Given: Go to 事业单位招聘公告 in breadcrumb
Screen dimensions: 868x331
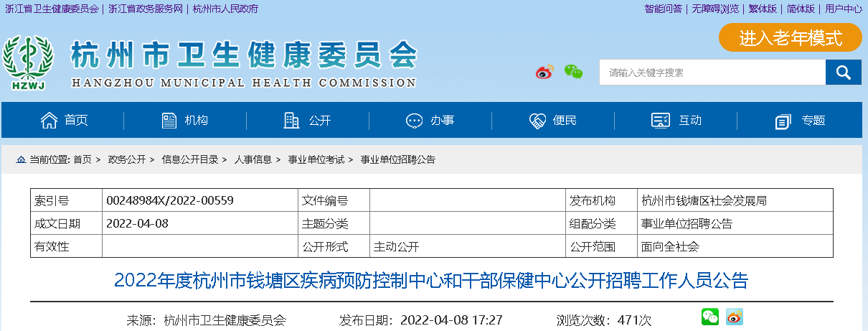Looking at the screenshot, I should coord(397,159).
